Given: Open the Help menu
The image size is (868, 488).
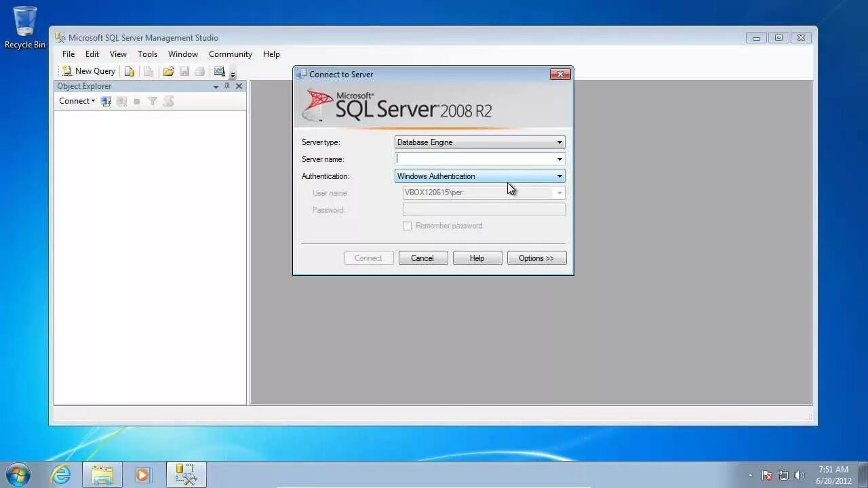Looking at the screenshot, I should click(271, 54).
